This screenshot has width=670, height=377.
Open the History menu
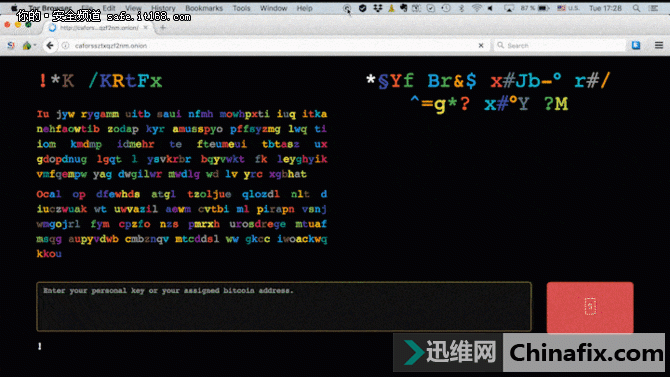coord(163,8)
